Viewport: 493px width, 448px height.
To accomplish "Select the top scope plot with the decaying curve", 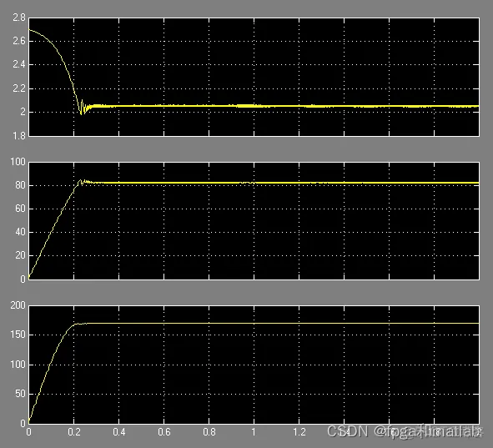I will click(x=254, y=77).
